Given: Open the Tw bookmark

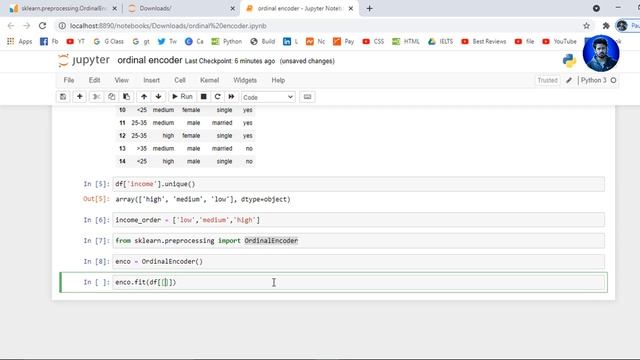Looking at the screenshot, I should 167,41.
